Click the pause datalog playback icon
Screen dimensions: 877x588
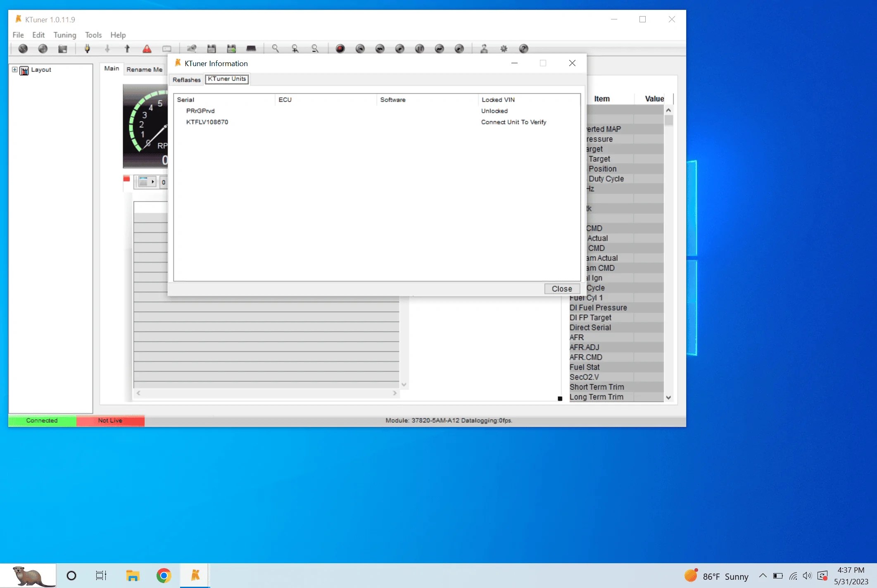[x=419, y=49]
